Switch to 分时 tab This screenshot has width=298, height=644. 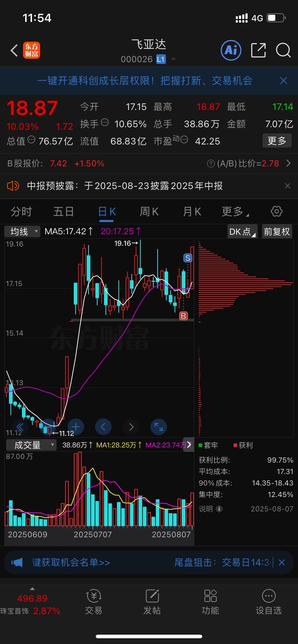tap(21, 212)
